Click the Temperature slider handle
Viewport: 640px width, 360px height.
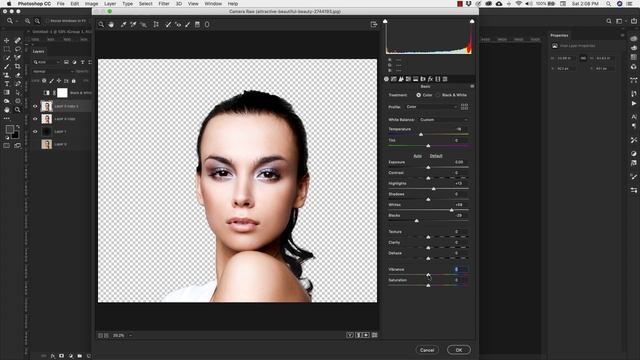pyautogui.click(x=421, y=134)
